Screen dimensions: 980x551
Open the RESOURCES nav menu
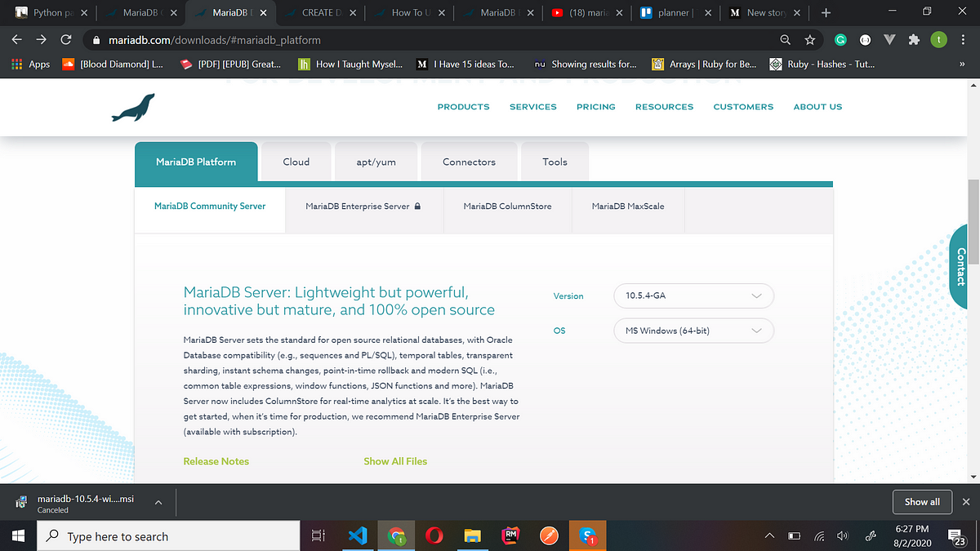(664, 107)
